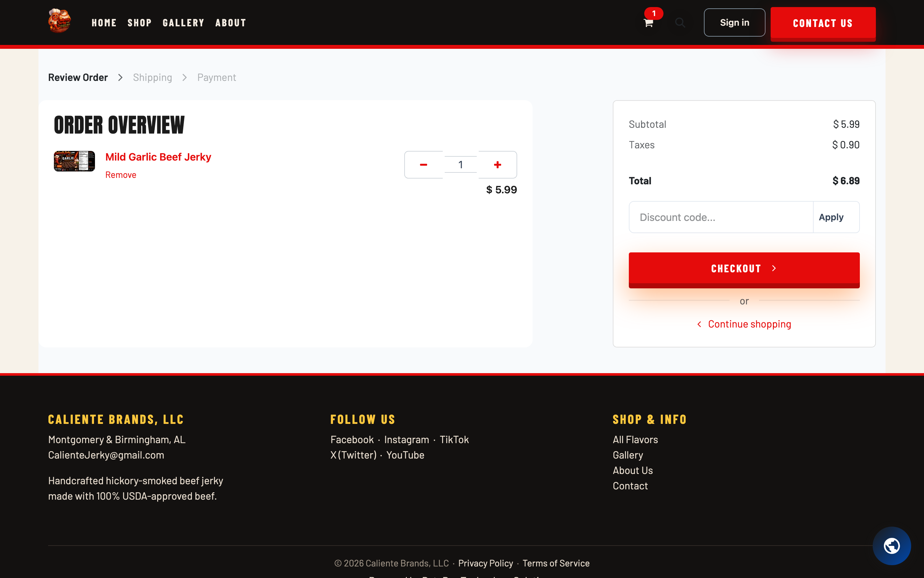Click the Taxes value $ 0.90
The height and width of the screenshot is (578, 924).
846,145
